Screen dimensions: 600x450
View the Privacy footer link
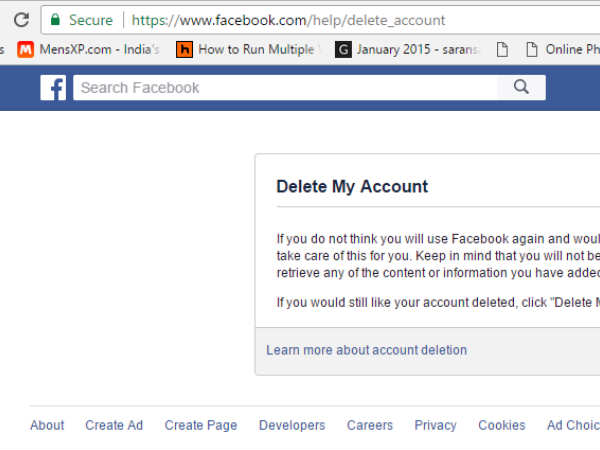(x=435, y=425)
